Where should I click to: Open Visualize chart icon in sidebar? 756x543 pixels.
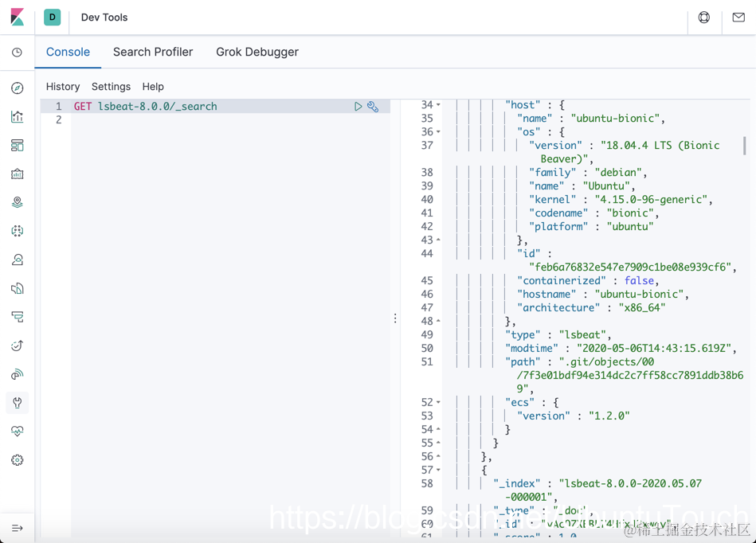pos(17,116)
